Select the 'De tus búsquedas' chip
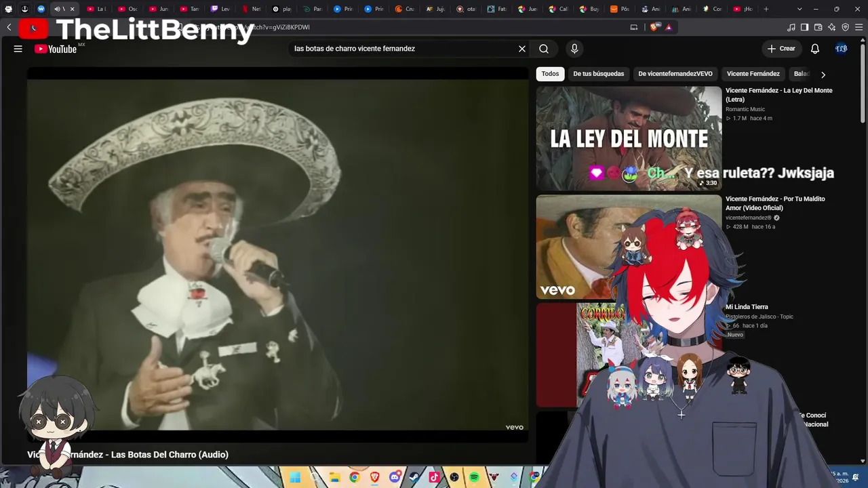 tap(599, 74)
